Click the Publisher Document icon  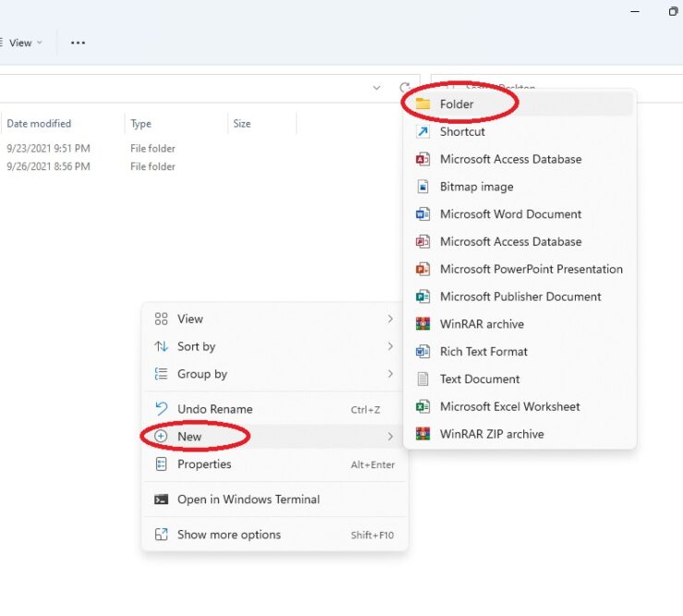pos(423,296)
